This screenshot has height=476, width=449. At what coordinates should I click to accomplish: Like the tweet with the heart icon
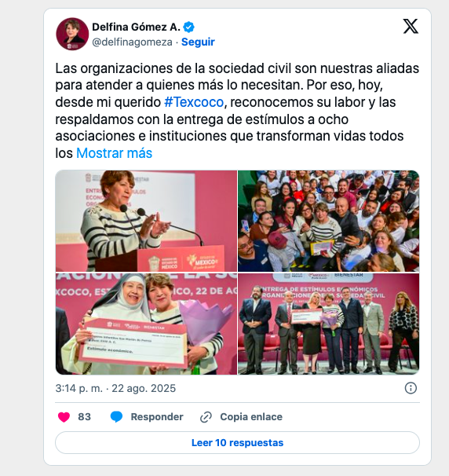point(64,417)
